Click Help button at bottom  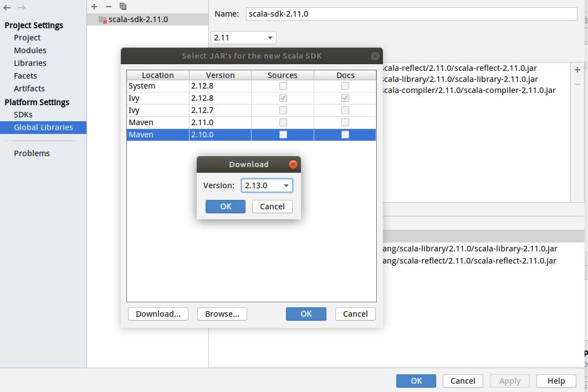tap(556, 381)
